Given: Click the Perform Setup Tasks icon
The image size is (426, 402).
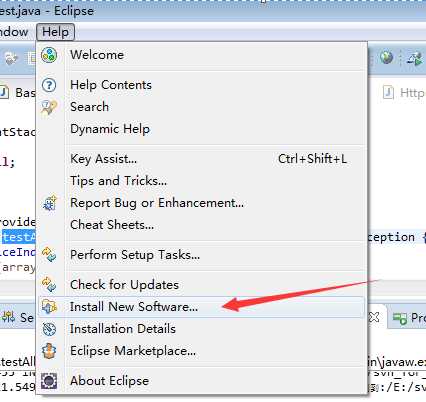Looking at the screenshot, I should coord(49,255).
